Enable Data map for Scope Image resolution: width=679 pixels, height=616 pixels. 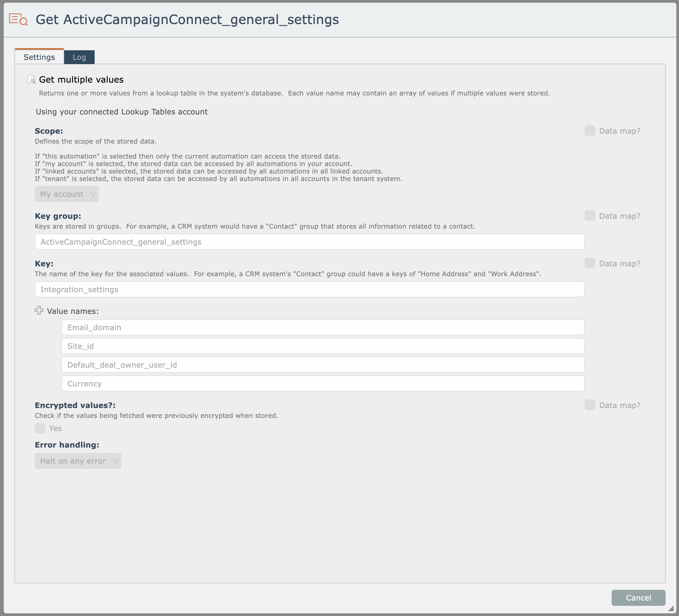pos(590,131)
